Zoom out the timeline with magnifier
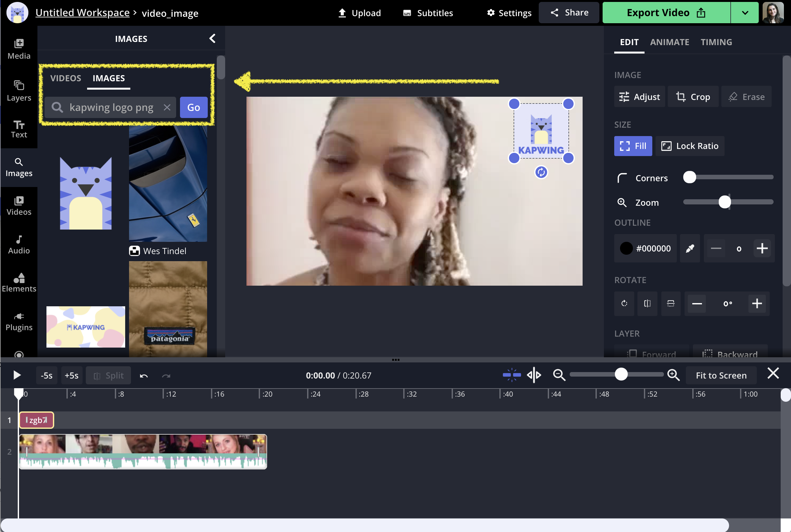The width and height of the screenshot is (791, 532). click(x=559, y=375)
